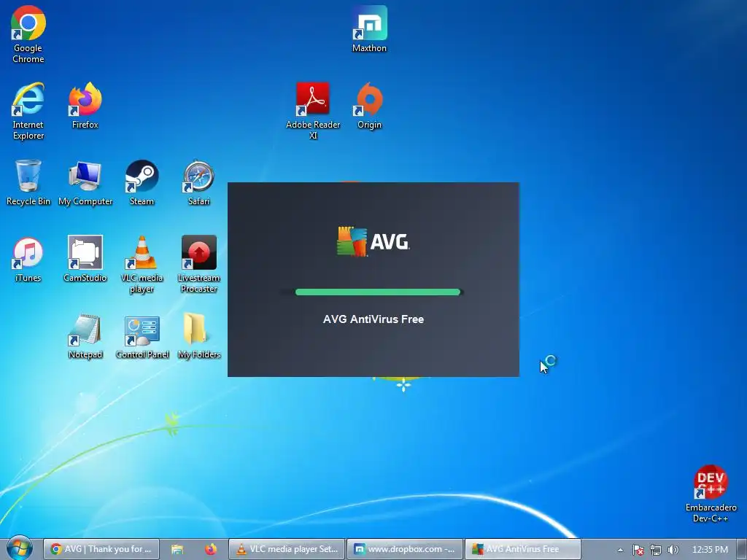Click the AVG logo in the splash window
This screenshot has height=560, width=747.
coord(373,242)
